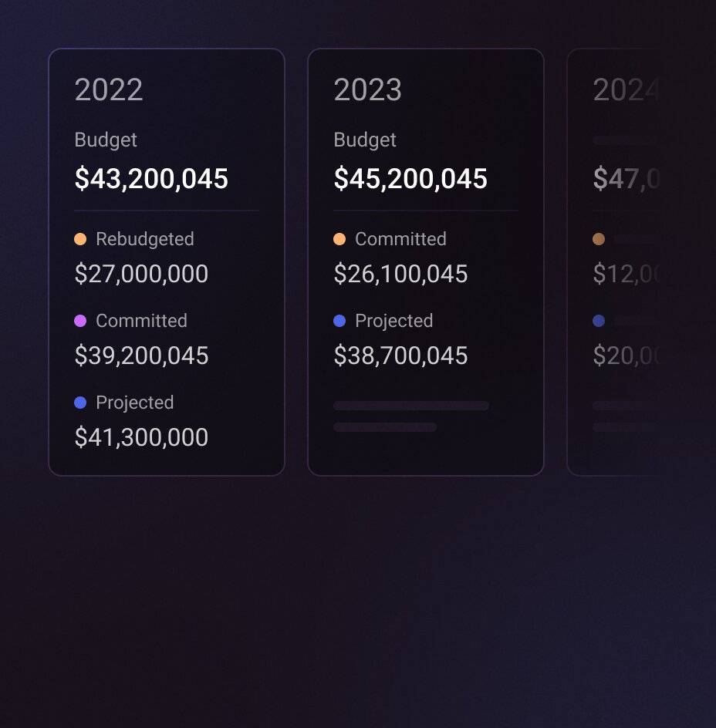
Task: Click the 2022 Committed amount $39,200,045
Action: tap(141, 356)
